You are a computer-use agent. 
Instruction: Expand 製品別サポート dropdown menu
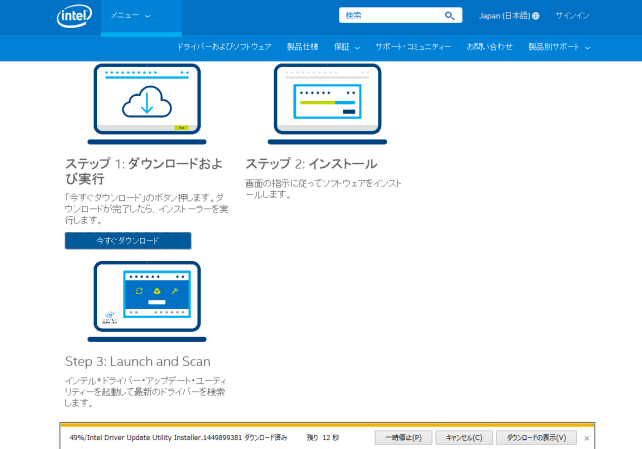pyautogui.click(x=559, y=47)
